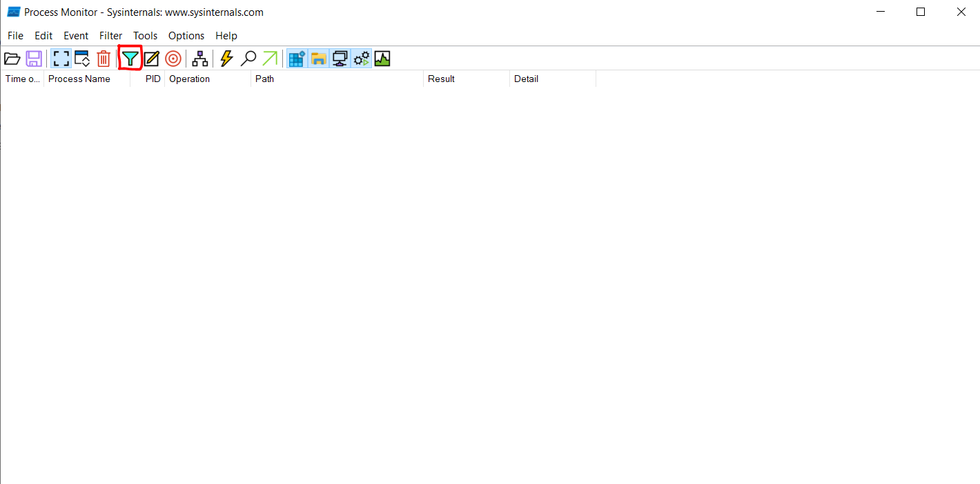
Task: Maximize the Process Monitor window
Action: point(921,12)
